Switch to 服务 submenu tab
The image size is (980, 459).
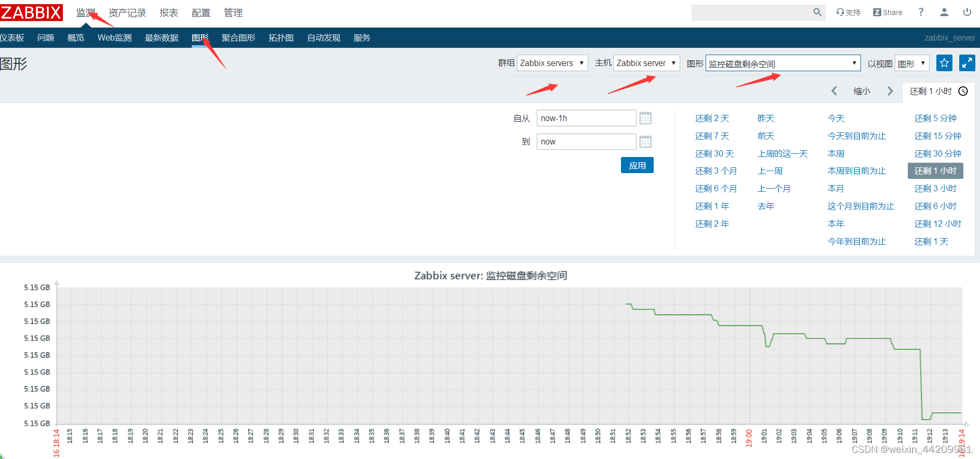click(362, 38)
